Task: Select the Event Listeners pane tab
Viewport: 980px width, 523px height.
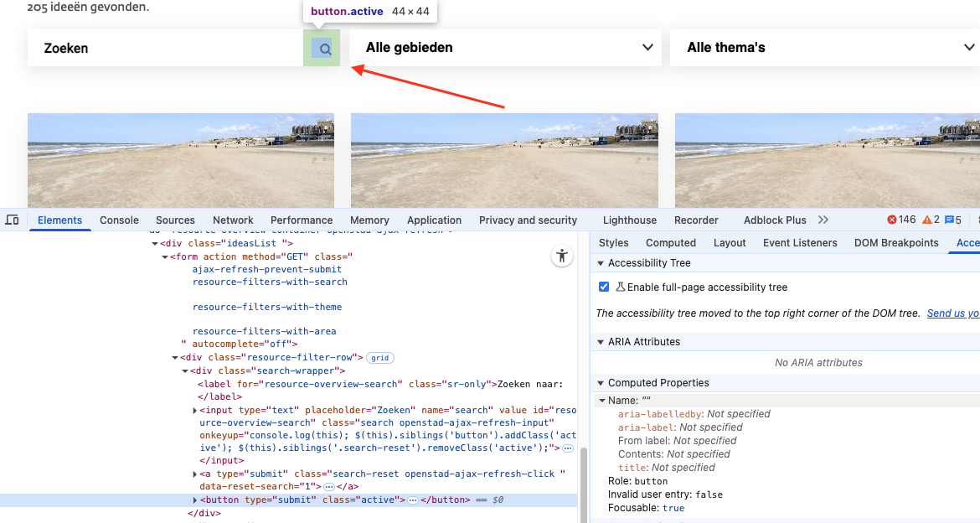Action: (x=799, y=242)
